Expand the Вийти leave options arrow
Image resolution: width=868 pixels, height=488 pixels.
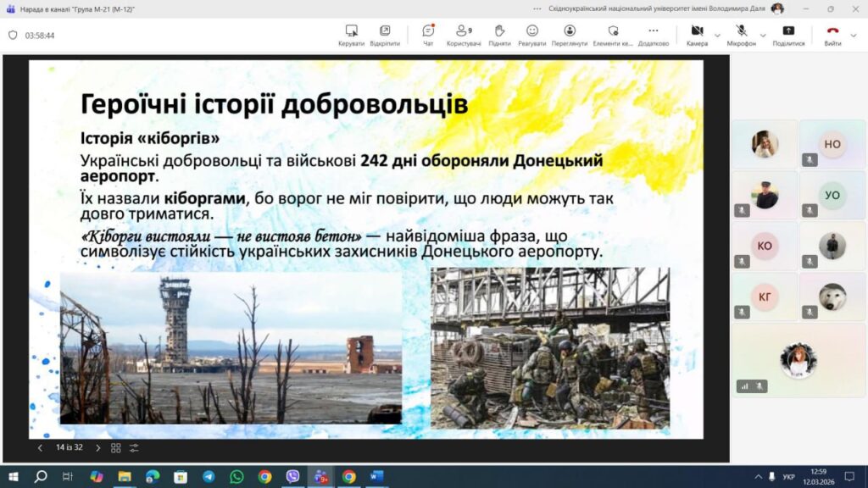(x=854, y=36)
